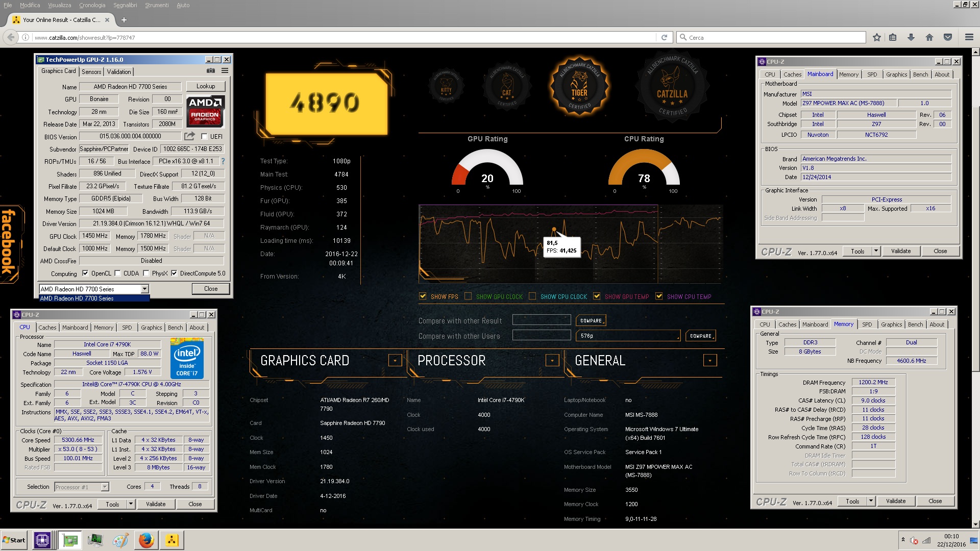
Task: Open Tools dropdown arrow in Mainboard CPU-Z window
Action: (x=876, y=251)
